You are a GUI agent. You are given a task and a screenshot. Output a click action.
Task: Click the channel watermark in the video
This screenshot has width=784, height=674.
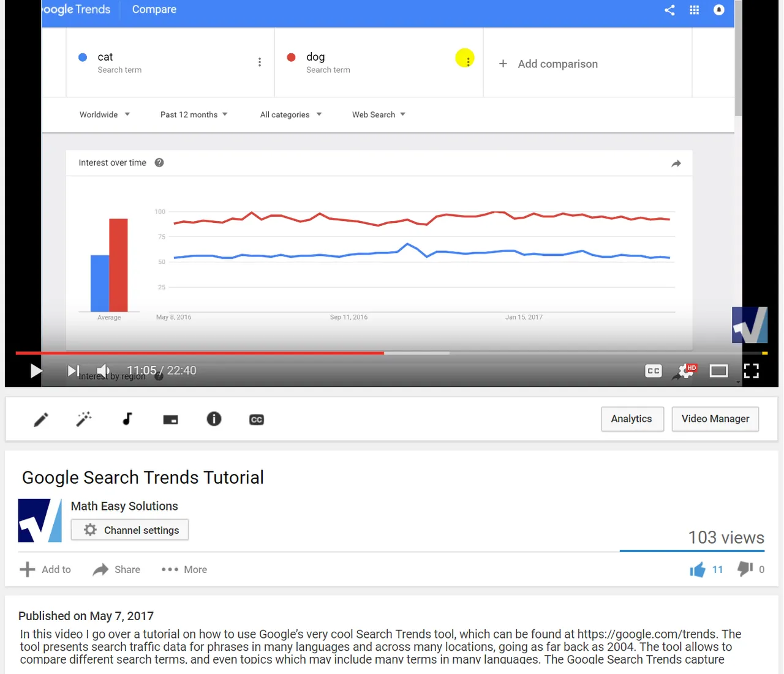pos(750,325)
